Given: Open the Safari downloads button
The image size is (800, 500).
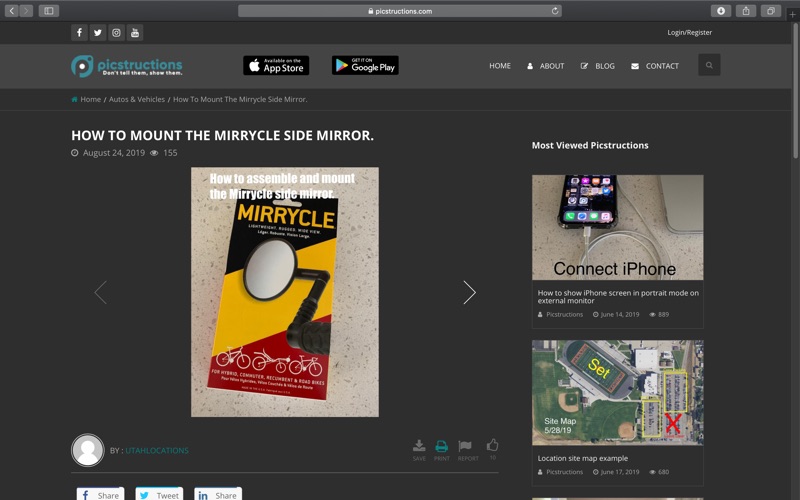Looking at the screenshot, I should pos(720,11).
